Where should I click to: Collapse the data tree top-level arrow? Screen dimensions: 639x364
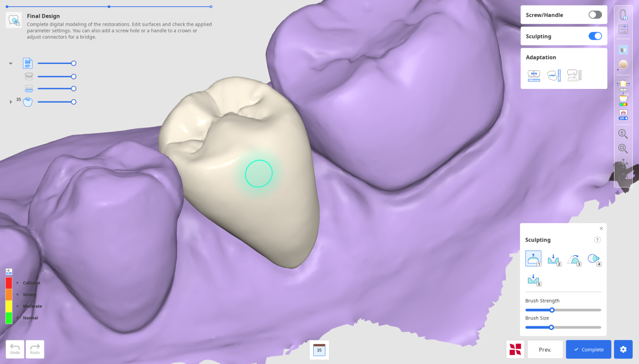click(x=11, y=64)
